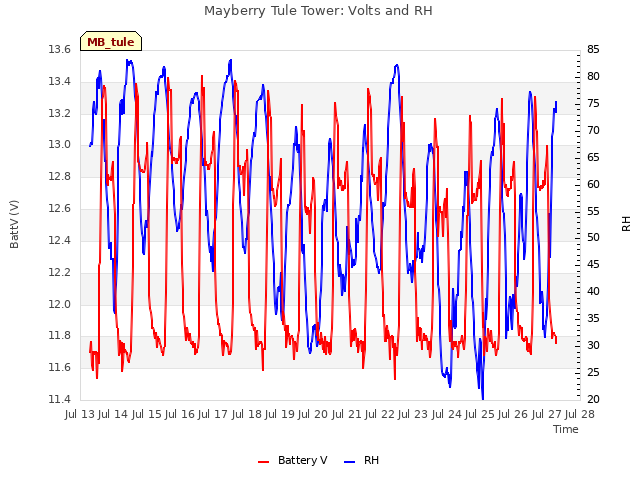The width and height of the screenshot is (640, 480).
Task: Click the 30 RH tick label
Action: point(593,345)
